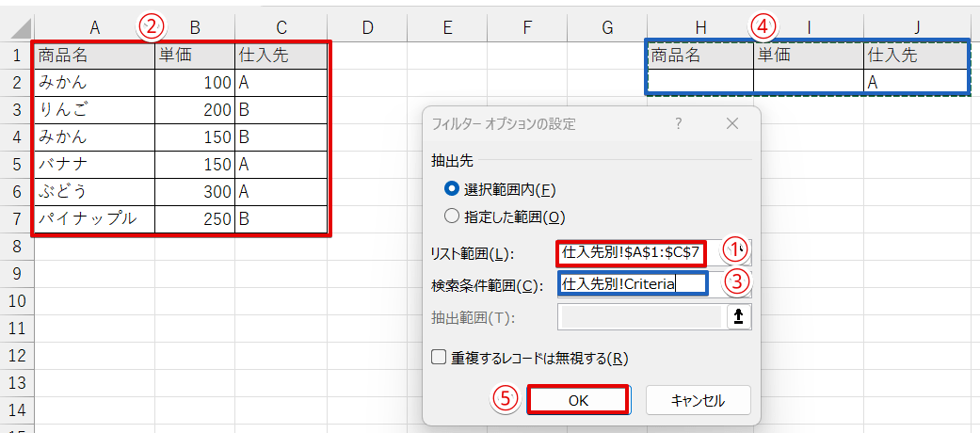Image resolution: width=980 pixels, height=433 pixels.
Task: Select the 指定した範囲 radio option
Action: [452, 217]
